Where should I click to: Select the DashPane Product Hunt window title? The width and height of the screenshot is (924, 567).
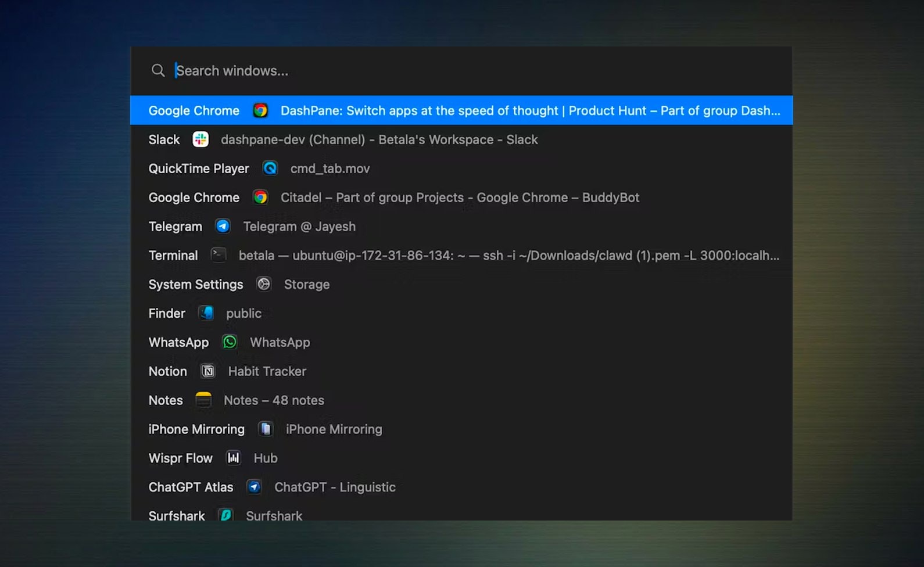[x=531, y=110]
